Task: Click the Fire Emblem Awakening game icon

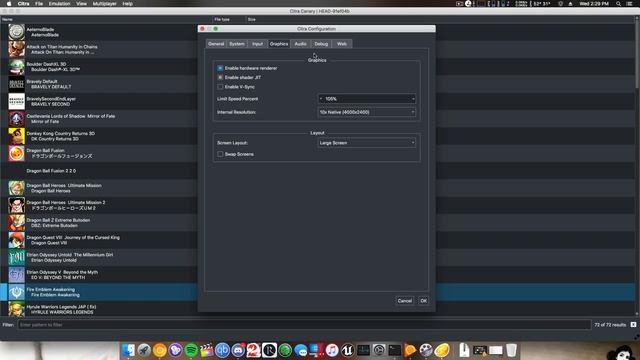Action: [17, 292]
